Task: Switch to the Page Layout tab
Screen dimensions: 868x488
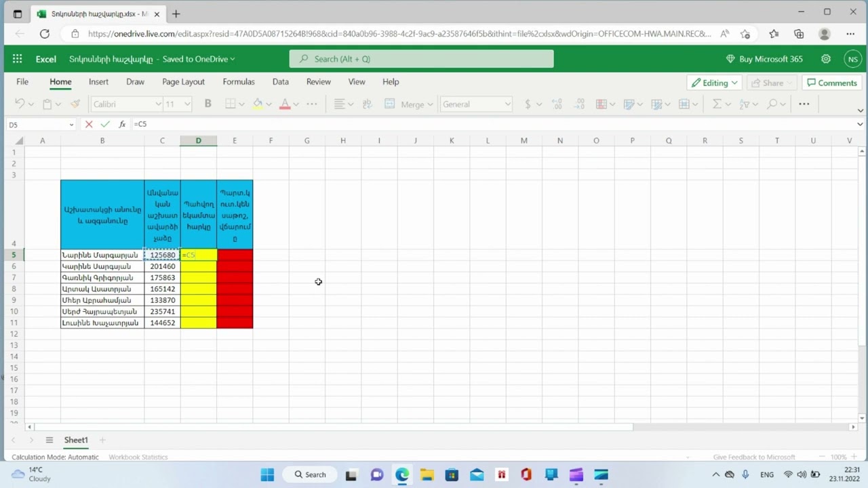Action: pyautogui.click(x=183, y=81)
